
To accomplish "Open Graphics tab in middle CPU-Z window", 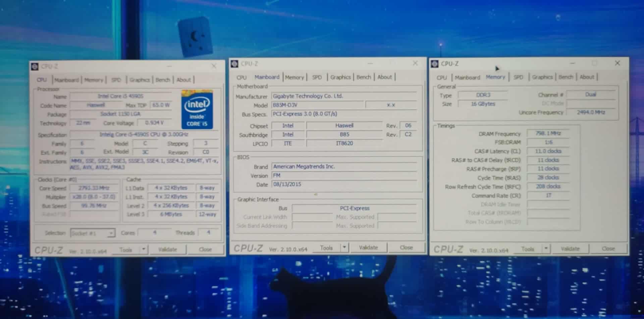I will click(x=340, y=77).
